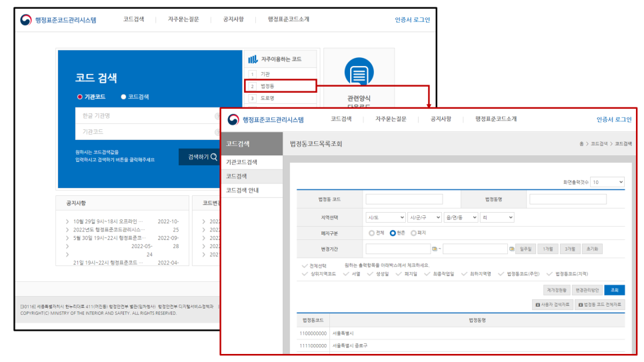This screenshot has width=644, height=362.
Task: Toggle the 서열 checkbox
Action: (x=346, y=273)
